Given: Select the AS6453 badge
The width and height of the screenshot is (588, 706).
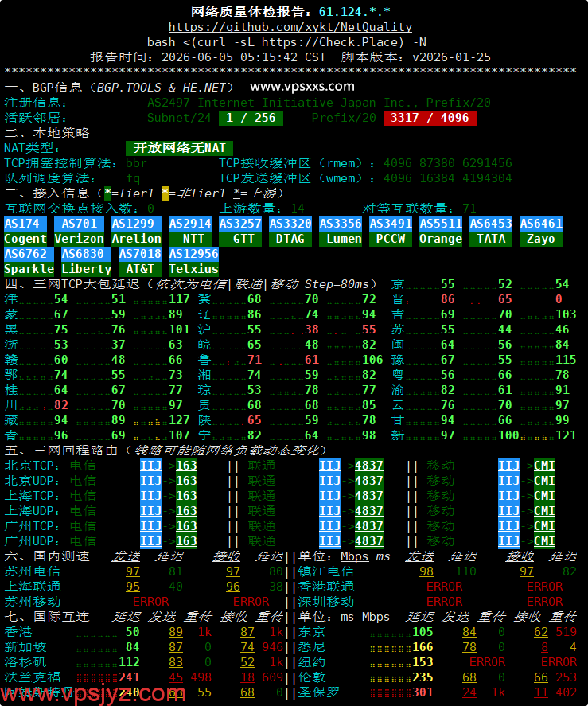Looking at the screenshot, I should point(491,224).
